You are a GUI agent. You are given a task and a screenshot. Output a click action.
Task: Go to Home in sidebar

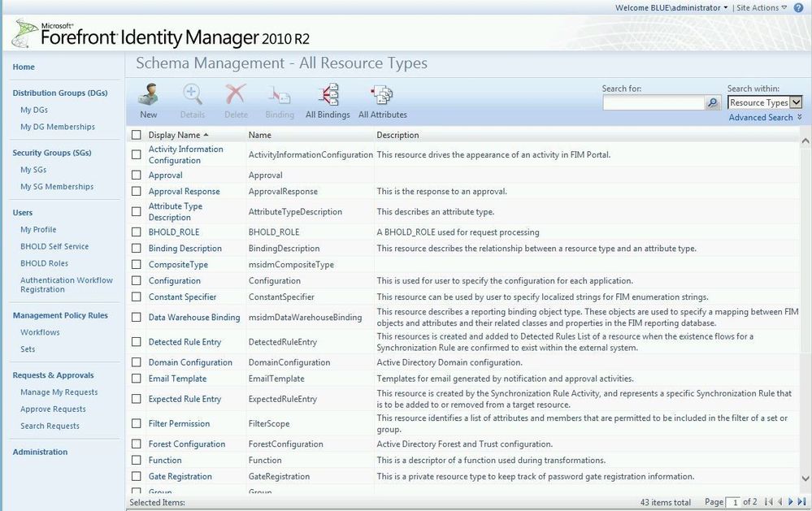click(x=24, y=67)
